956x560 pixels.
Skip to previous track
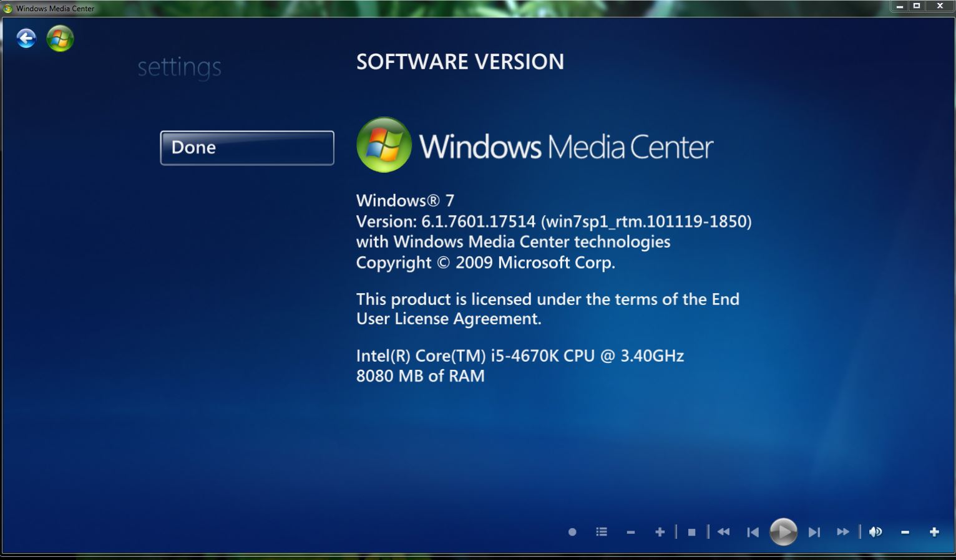point(753,532)
